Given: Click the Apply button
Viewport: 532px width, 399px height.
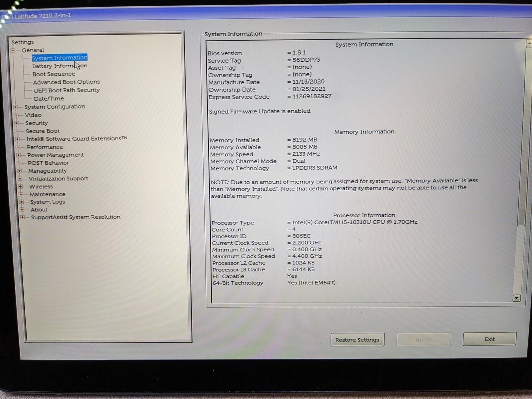Looking at the screenshot, I should pos(424,339).
